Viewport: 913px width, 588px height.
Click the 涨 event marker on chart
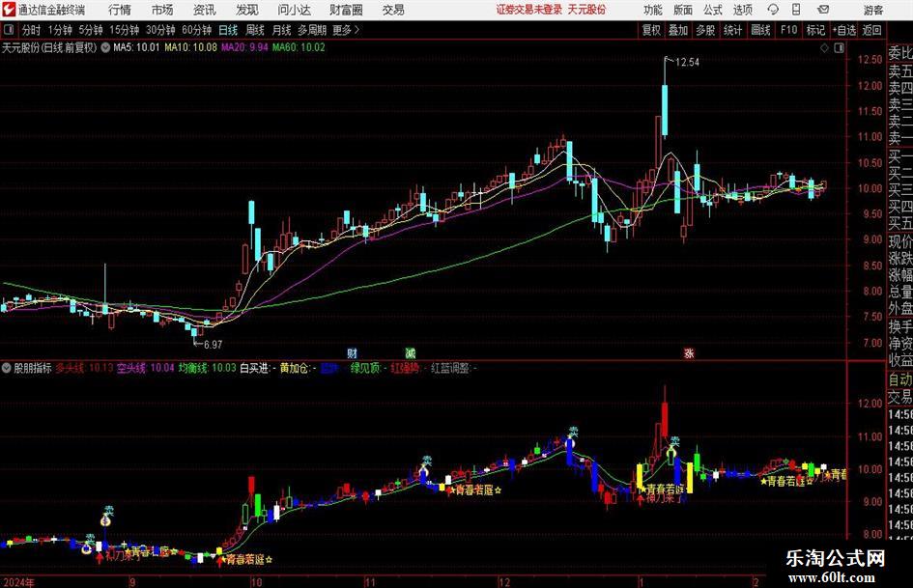pyautogui.click(x=689, y=352)
